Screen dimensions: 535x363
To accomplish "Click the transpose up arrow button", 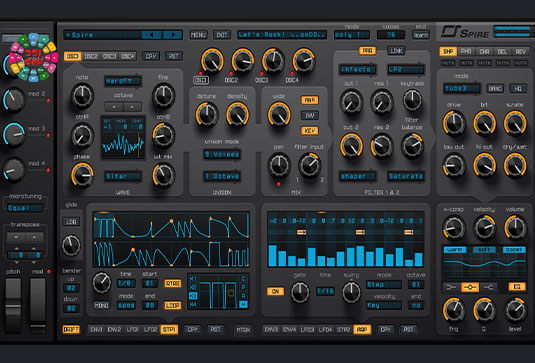I will pos(34,237).
